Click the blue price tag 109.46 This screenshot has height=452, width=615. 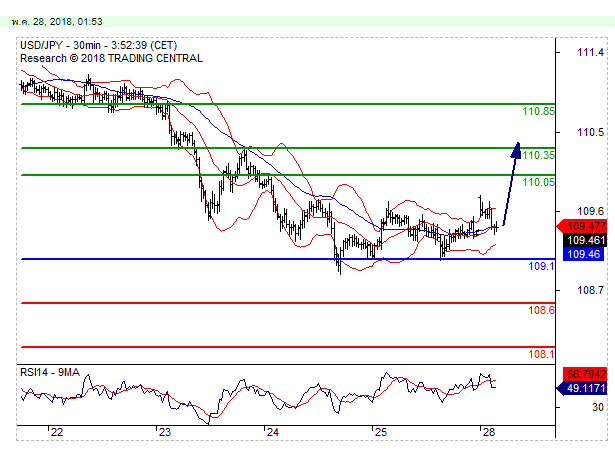coord(584,254)
